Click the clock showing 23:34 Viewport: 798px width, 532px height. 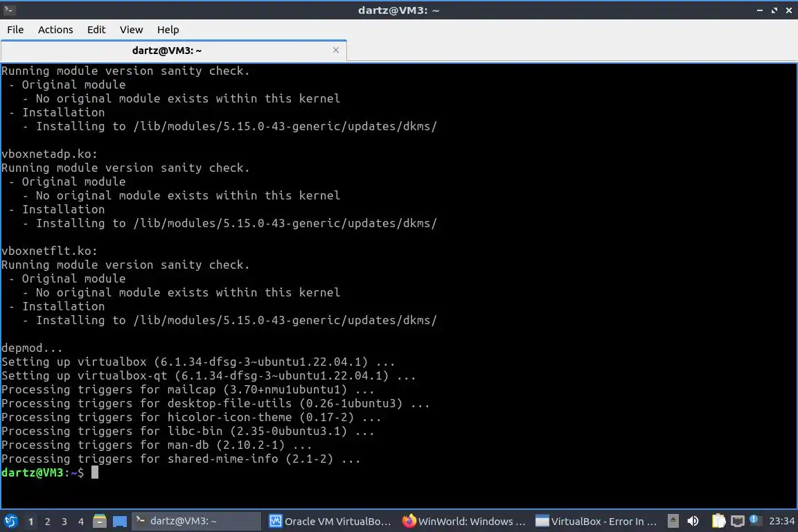click(781, 521)
